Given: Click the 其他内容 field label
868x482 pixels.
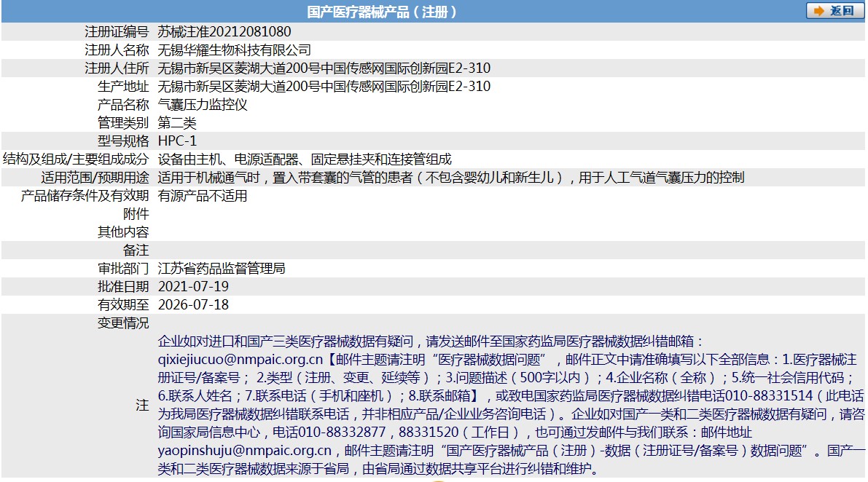Looking at the screenshot, I should (123, 233).
